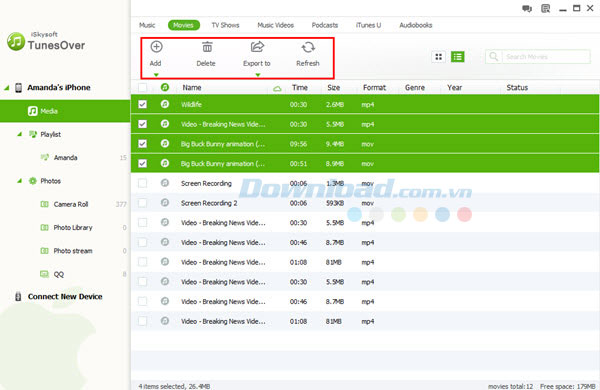Click the music icon in Screen Recording 2 row
Viewport: 600px width, 390px height.
(165, 202)
